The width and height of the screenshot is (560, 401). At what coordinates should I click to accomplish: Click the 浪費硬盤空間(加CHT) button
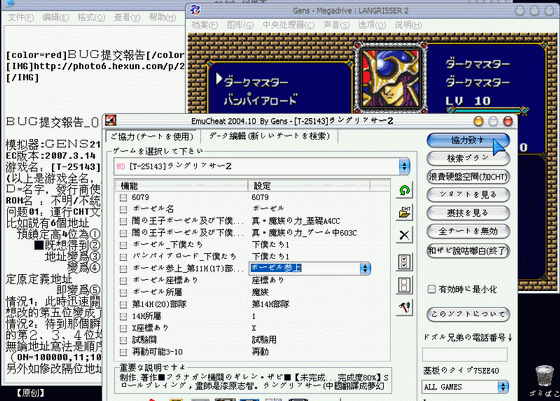click(468, 176)
